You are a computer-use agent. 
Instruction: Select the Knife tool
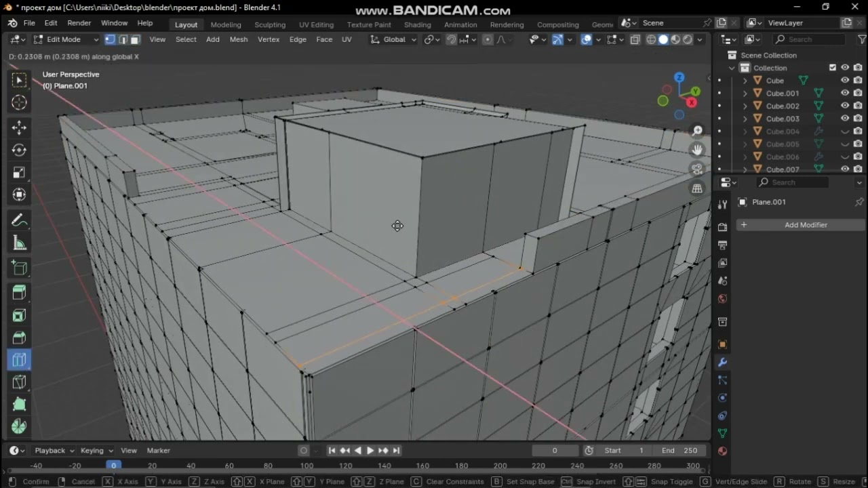point(19,382)
